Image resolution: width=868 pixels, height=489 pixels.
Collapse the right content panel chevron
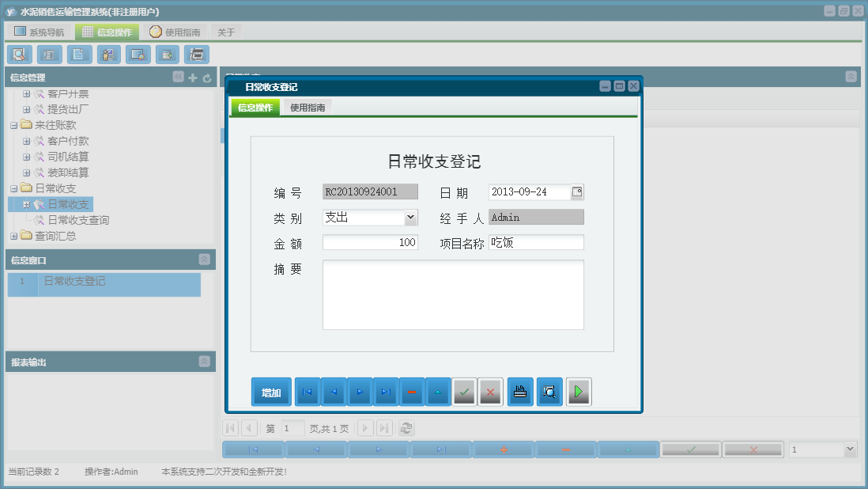pyautogui.click(x=851, y=77)
